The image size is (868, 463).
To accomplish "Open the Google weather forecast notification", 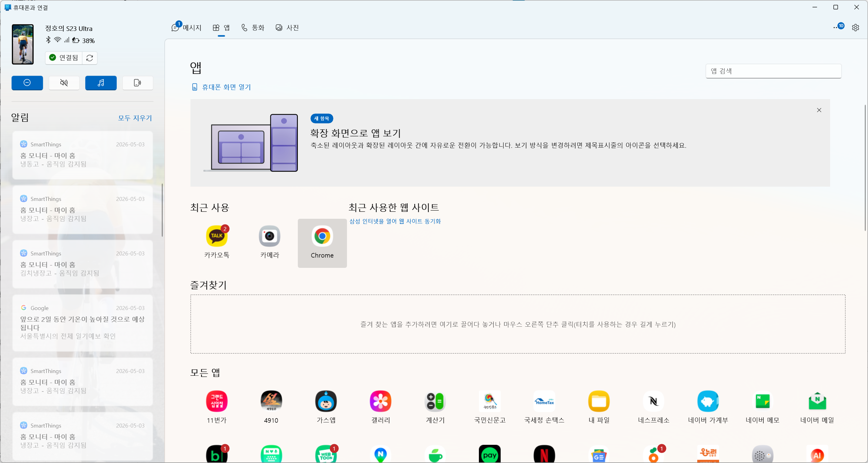I will pos(82,323).
